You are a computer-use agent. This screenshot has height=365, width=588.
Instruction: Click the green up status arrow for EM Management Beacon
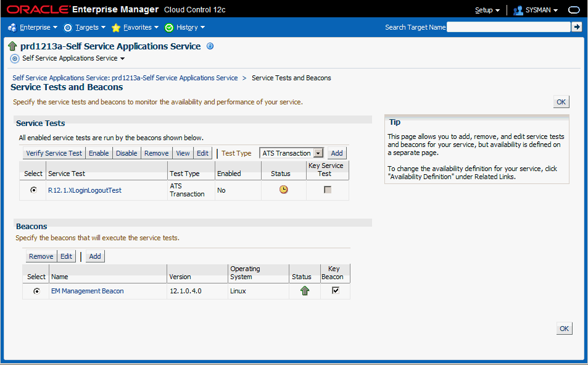(305, 291)
